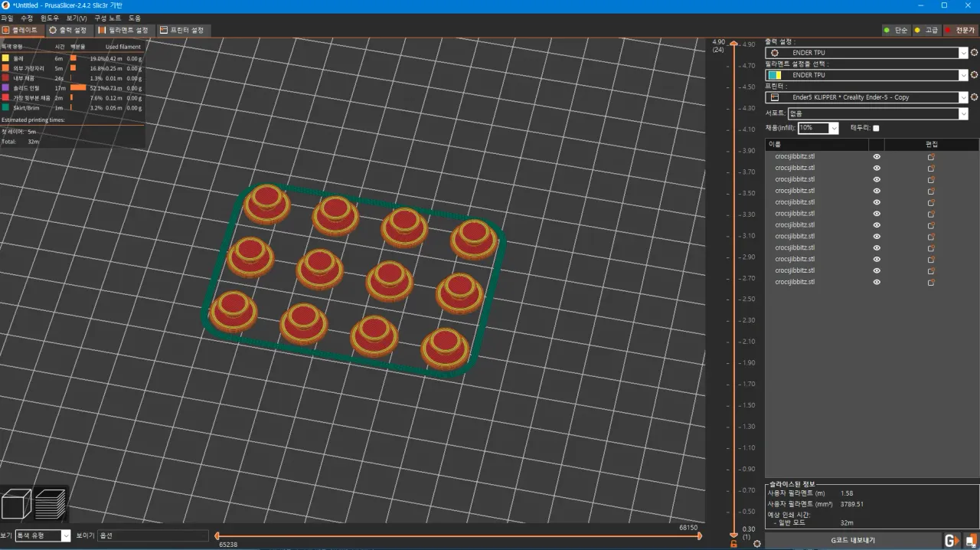Viewport: 980px width, 550px height.
Task: Switch to 출력 설정 tab
Action: (x=70, y=30)
